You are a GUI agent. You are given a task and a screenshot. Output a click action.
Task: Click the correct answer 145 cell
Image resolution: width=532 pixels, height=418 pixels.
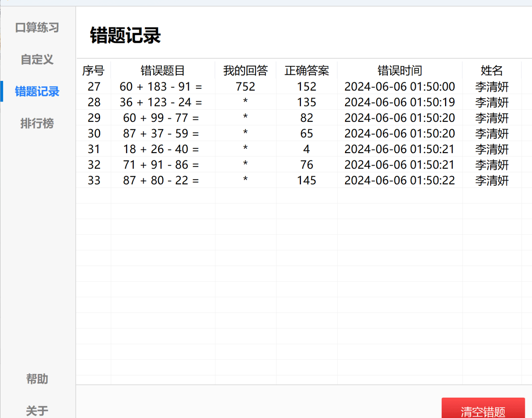click(307, 181)
